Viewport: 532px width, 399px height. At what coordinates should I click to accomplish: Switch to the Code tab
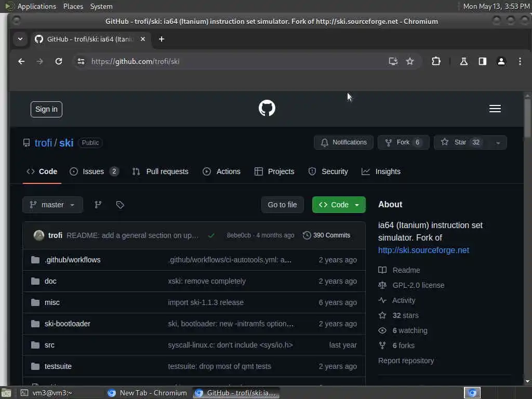(42, 171)
